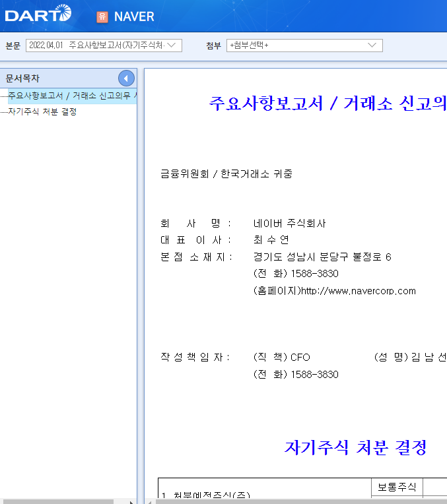Viewport: 447px width, 504px height.
Task: Open the 첨부선택 attachment dropdown
Action: point(304,46)
